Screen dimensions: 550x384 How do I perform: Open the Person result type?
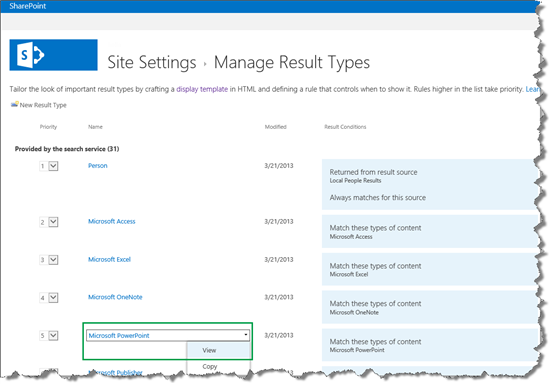[98, 166]
